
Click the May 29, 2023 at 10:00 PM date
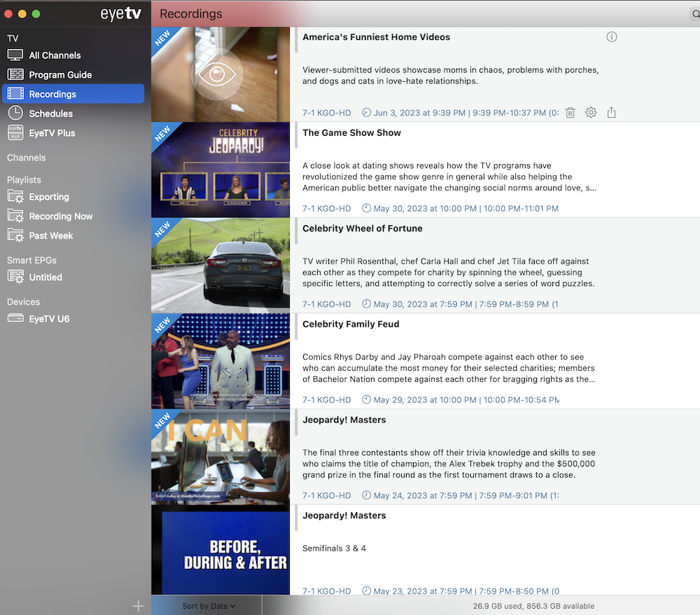pos(425,400)
